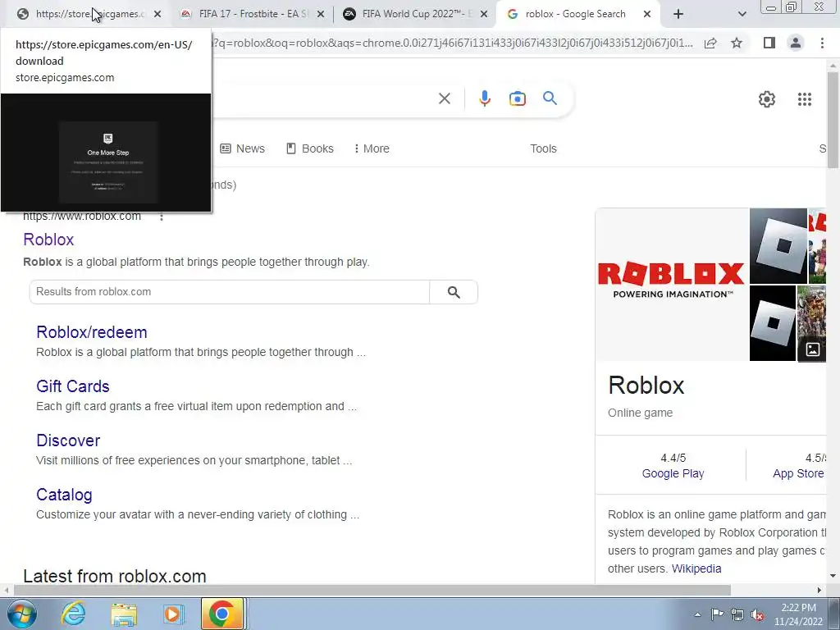Show hidden system tray icons

[697, 614]
